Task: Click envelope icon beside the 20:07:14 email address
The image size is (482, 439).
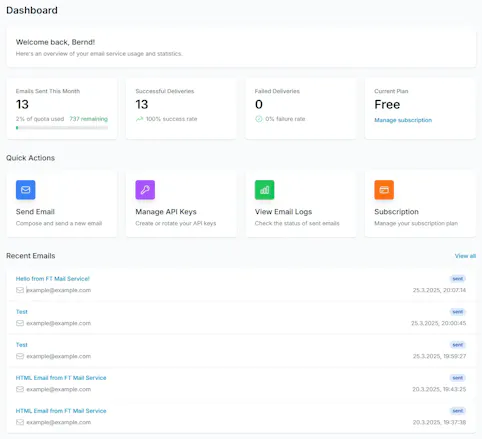Action: coord(20,290)
